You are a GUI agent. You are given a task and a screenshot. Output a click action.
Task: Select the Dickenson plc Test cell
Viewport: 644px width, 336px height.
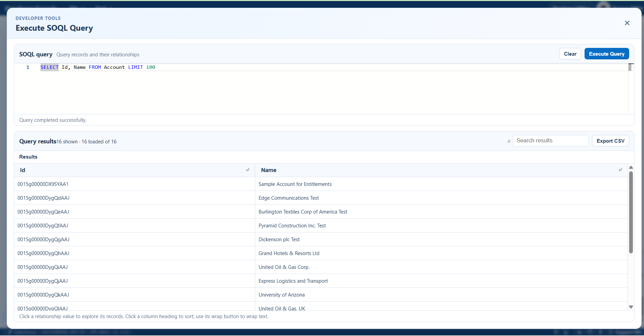pos(441,240)
